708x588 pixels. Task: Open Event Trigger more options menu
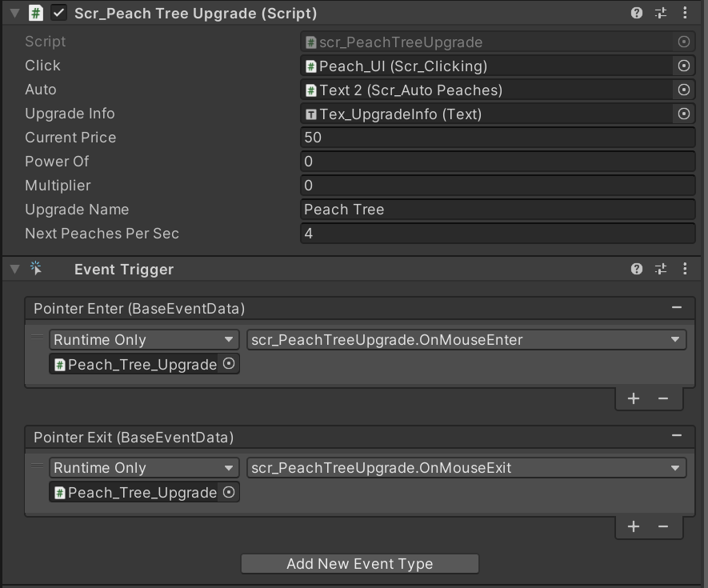click(685, 270)
